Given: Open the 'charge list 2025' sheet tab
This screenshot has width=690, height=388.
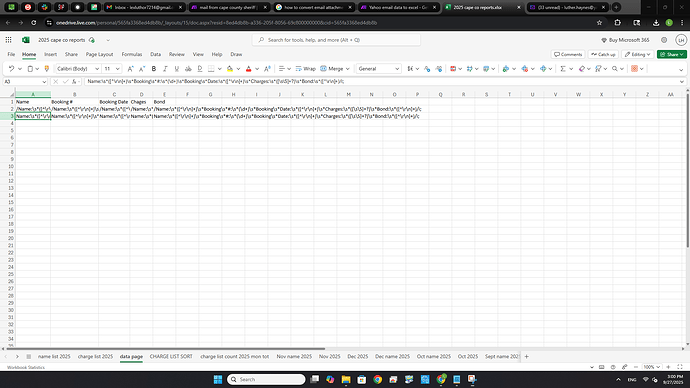Looking at the screenshot, I should coord(95,356).
